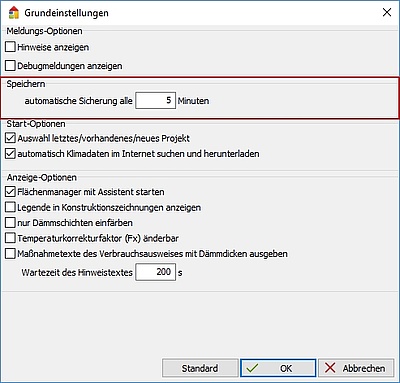Uncheck Flächenmanager mit Assistent starten
400x383 pixels.
point(10,192)
